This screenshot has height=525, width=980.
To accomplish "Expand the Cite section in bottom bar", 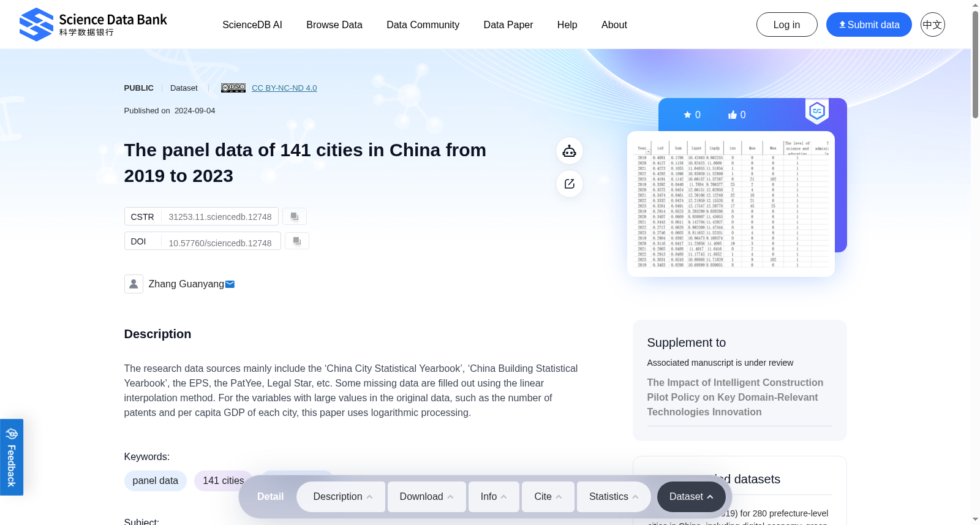I will tap(548, 497).
